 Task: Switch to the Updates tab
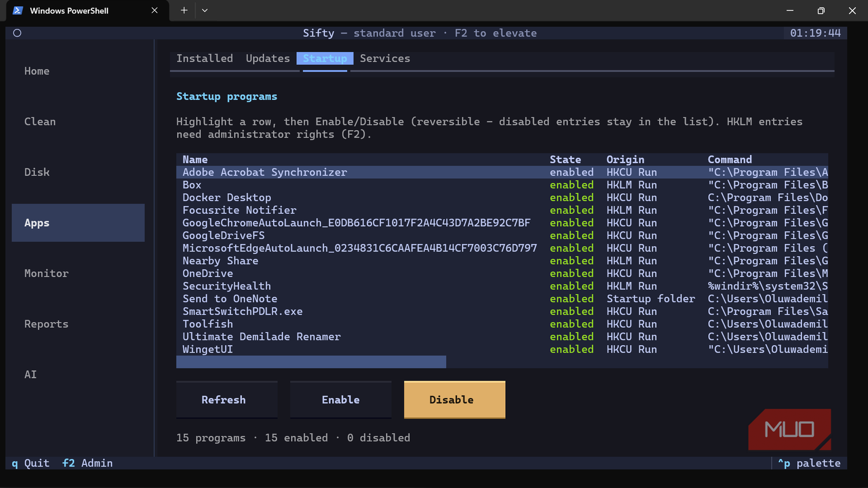click(268, 58)
